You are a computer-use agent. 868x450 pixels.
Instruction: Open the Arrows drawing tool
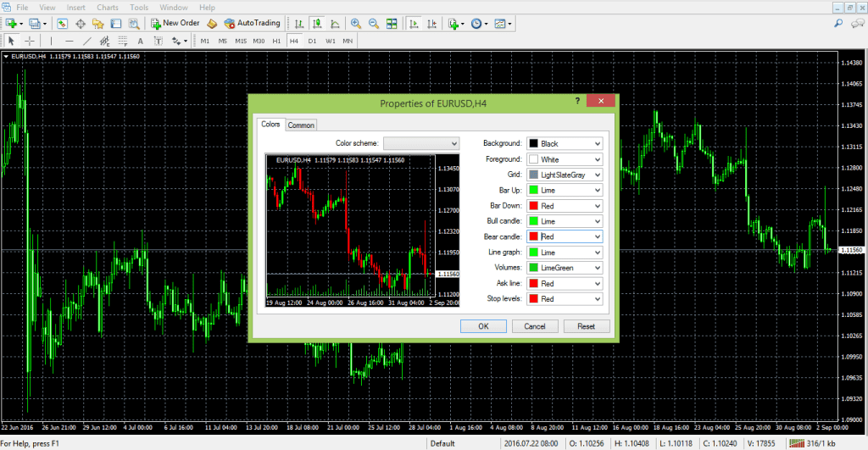click(176, 41)
